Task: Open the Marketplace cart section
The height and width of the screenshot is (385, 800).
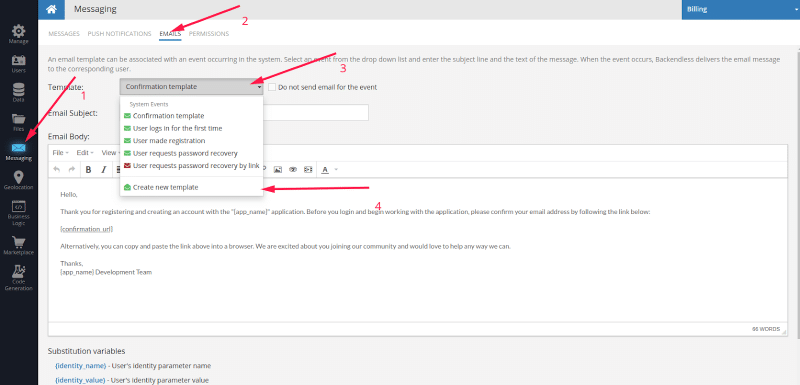Action: point(19,246)
